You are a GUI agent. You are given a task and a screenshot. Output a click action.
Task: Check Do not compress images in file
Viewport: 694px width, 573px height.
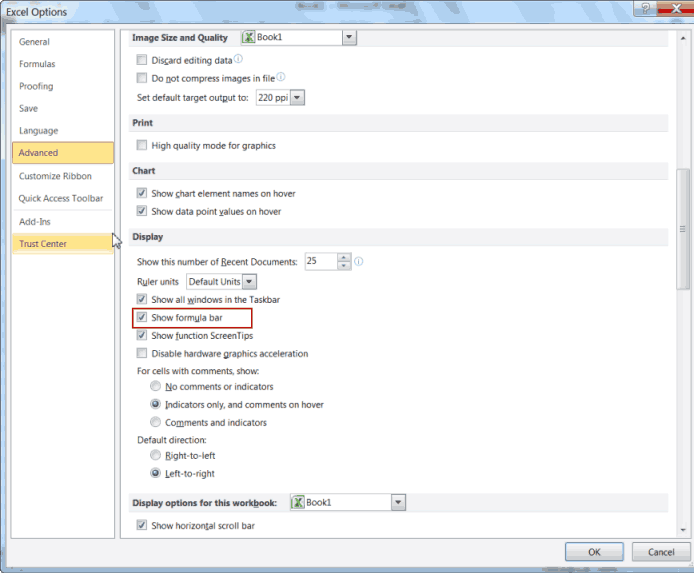[x=142, y=78]
